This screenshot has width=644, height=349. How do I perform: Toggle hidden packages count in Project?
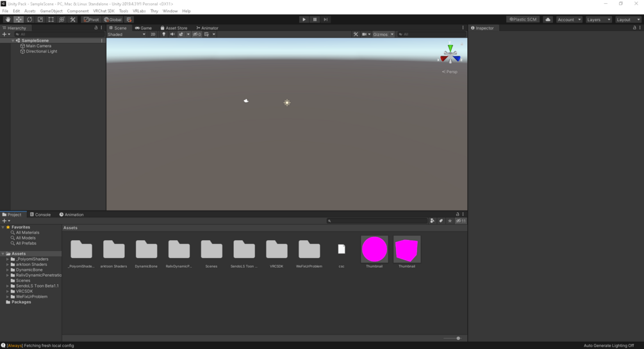click(461, 221)
